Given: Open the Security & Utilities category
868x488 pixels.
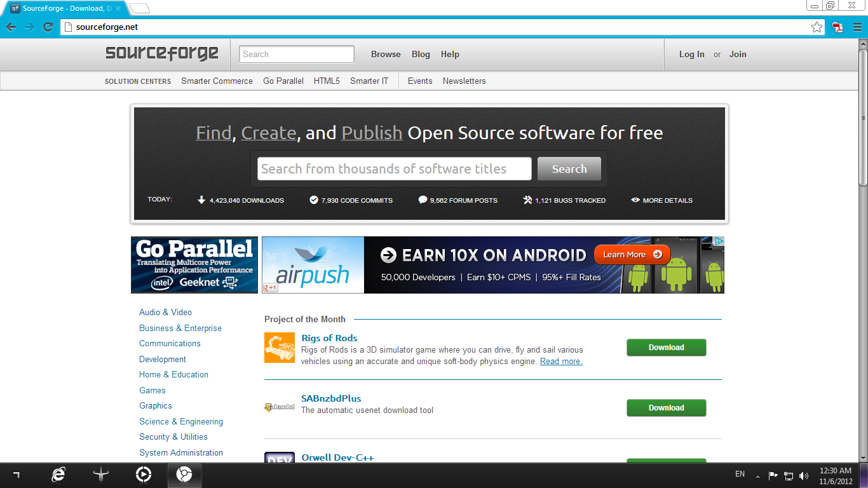Looking at the screenshot, I should pos(173,437).
